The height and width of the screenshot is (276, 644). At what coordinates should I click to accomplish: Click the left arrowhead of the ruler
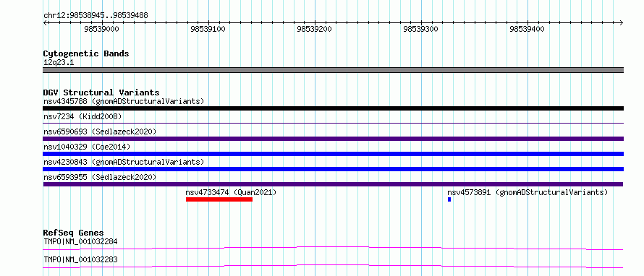pos(45,22)
